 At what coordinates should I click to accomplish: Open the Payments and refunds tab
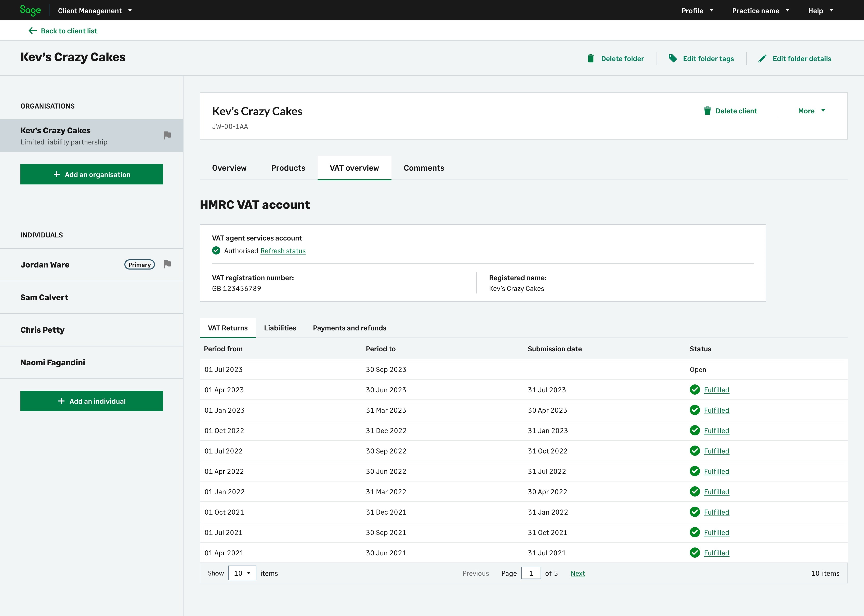pyautogui.click(x=349, y=328)
